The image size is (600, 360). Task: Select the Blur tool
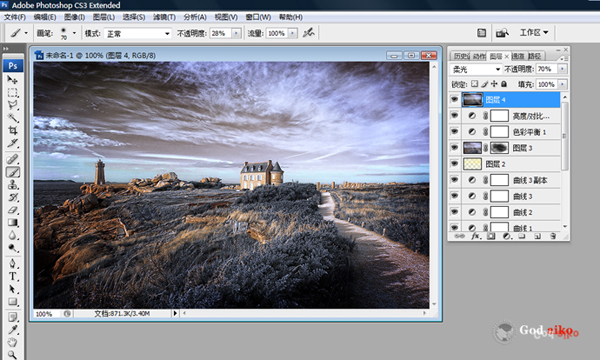tap(13, 235)
